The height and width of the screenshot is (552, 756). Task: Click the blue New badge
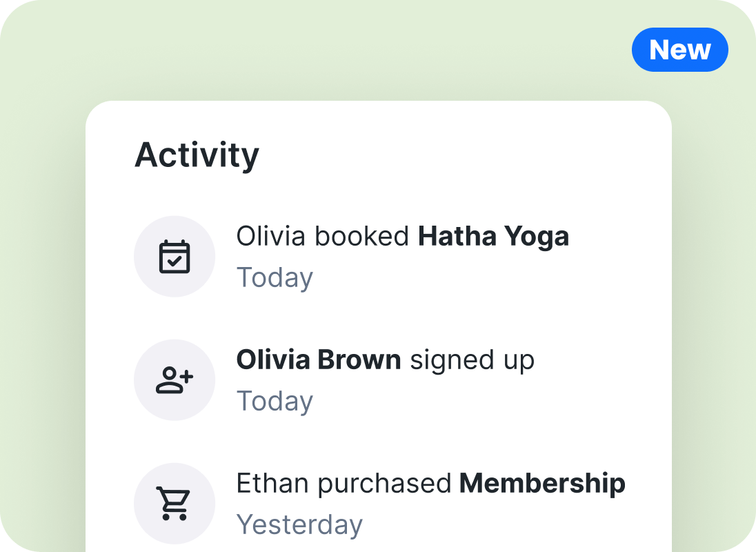679,50
